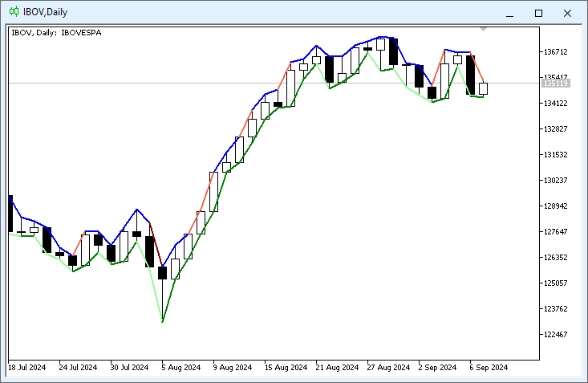The width and height of the screenshot is (588, 383).
Task: Click price scale value 130237
Action: (x=555, y=180)
